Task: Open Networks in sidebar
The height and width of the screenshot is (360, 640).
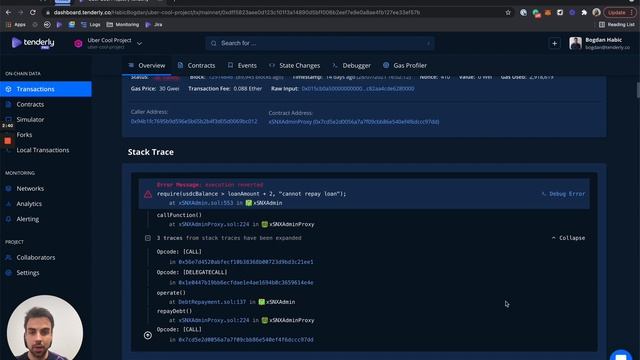Action: coord(30,189)
